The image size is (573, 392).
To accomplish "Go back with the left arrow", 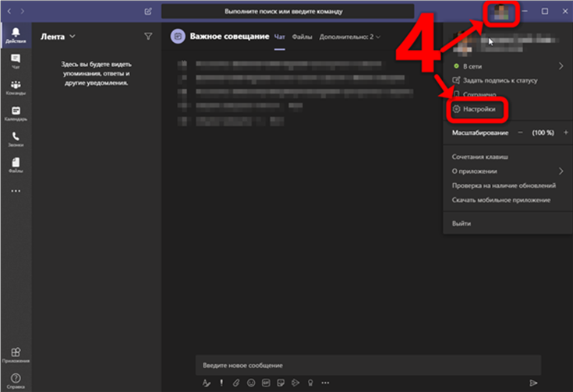I will (9, 12).
